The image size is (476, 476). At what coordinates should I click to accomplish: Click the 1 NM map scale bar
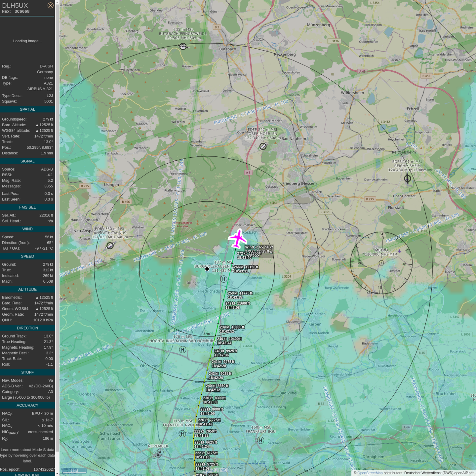click(74, 470)
